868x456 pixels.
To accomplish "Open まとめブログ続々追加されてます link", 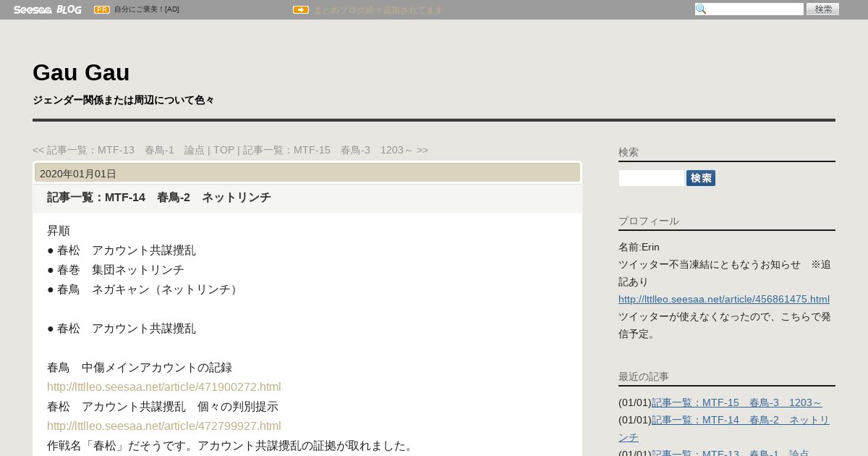I will tap(378, 10).
